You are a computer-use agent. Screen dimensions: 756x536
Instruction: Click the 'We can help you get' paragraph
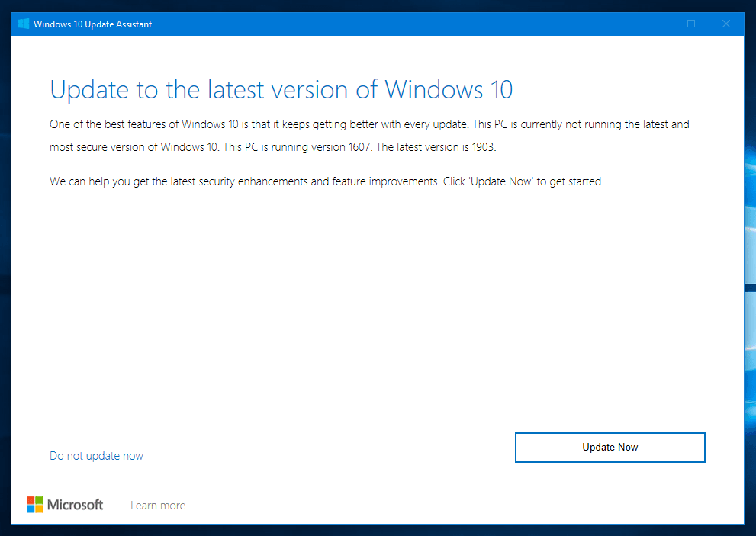327,181
